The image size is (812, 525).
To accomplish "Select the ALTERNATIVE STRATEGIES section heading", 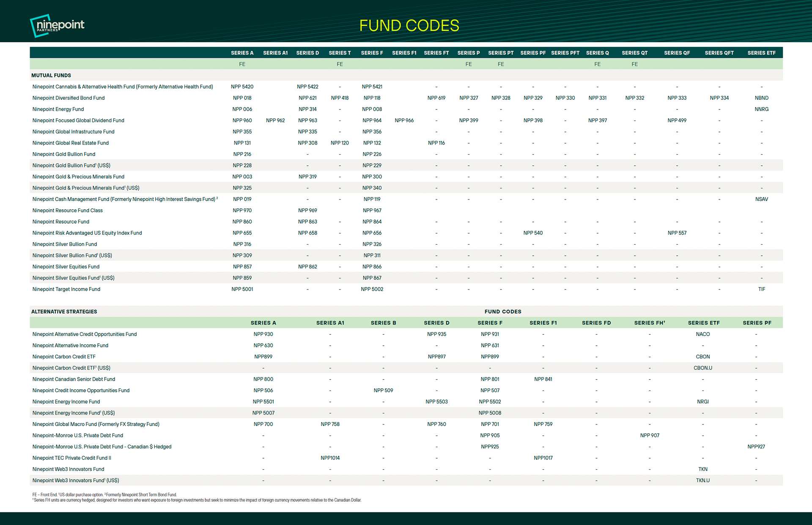I will coord(64,312).
